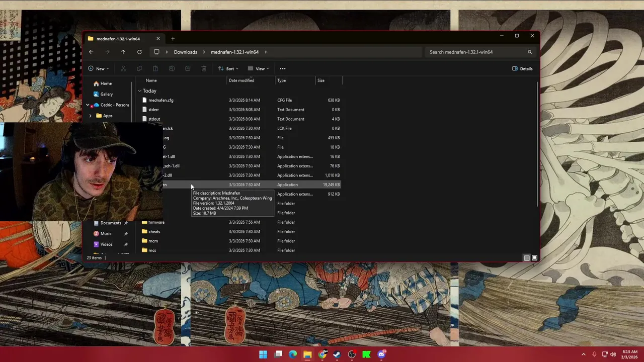Open the View dropdown menu
Viewport: 644px width, 362px height.
point(258,68)
